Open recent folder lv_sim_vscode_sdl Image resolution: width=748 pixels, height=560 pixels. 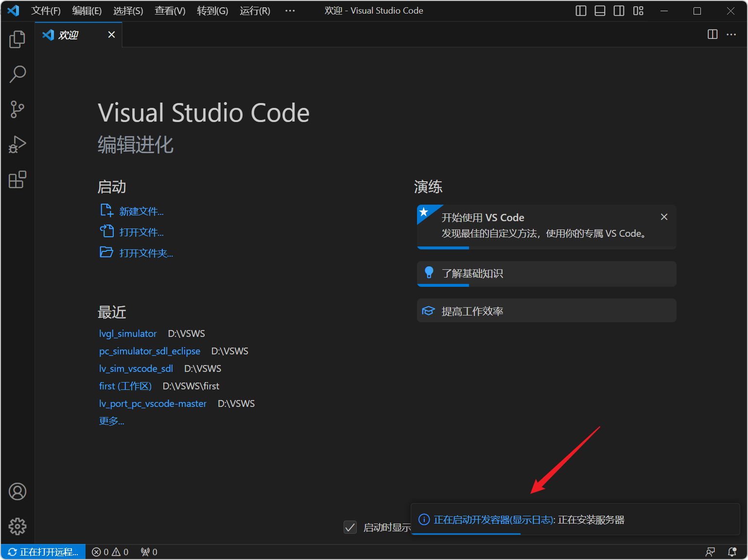pyautogui.click(x=136, y=368)
